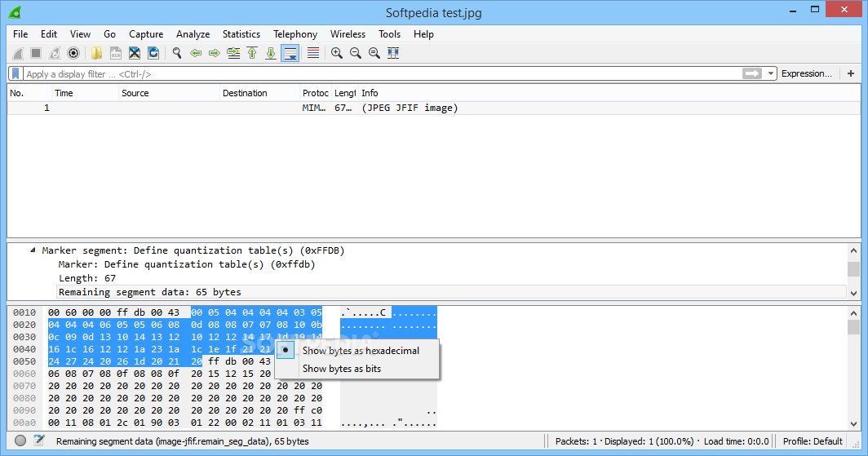The height and width of the screenshot is (456, 868).
Task: Select Show bytes as hexadecimal option
Action: (357, 351)
